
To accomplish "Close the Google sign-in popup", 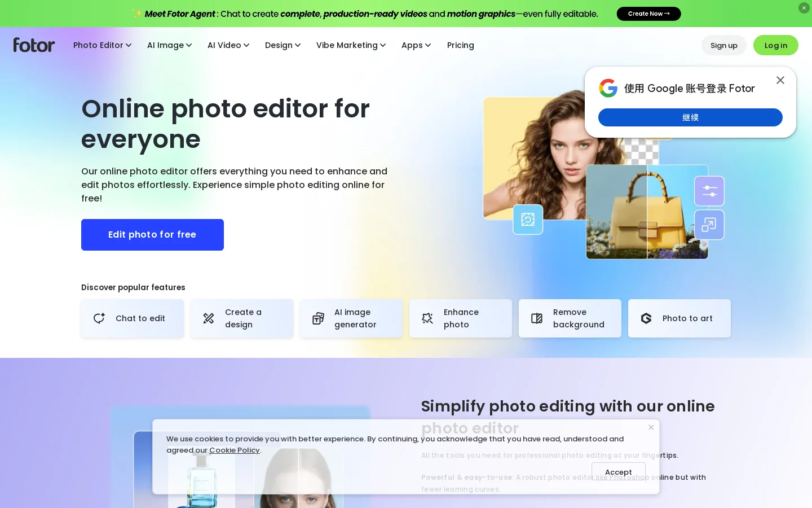I will [x=780, y=80].
